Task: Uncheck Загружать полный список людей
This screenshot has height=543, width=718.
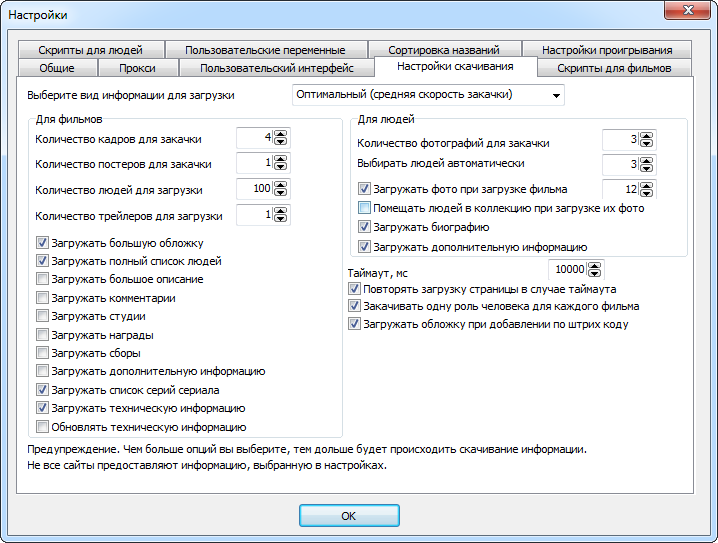Action: pyautogui.click(x=42, y=261)
